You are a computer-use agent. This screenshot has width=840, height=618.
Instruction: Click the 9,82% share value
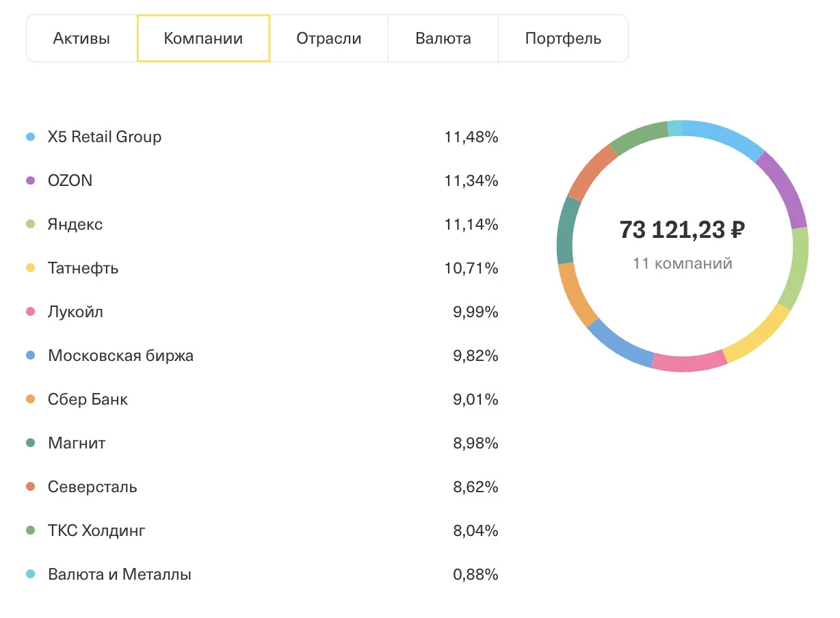tap(475, 355)
